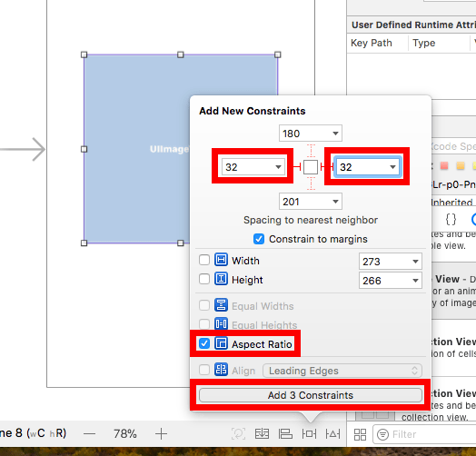Click the Embed in Stack icon

[x=262, y=434]
